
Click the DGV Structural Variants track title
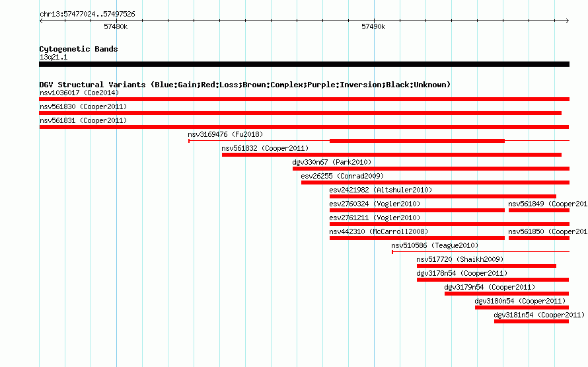(245, 85)
